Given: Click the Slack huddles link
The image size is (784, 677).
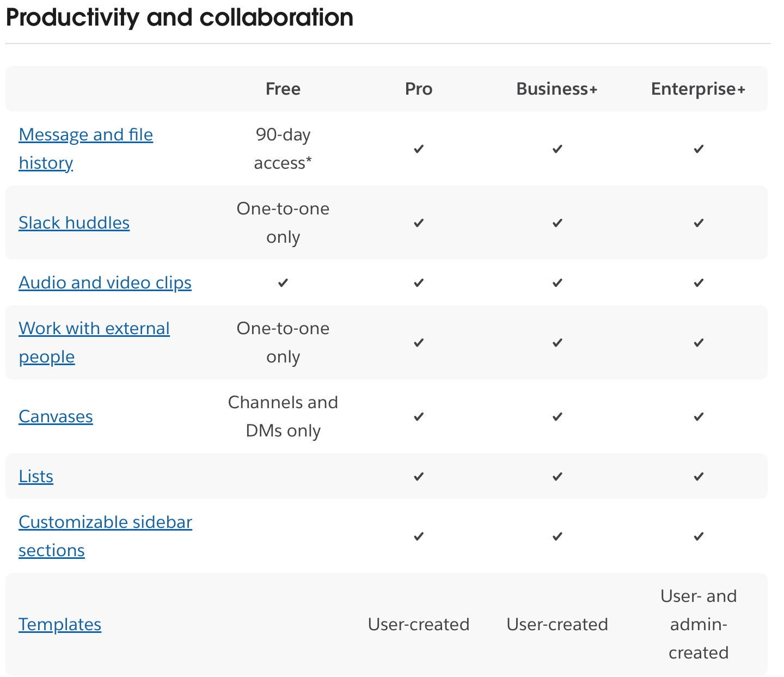Looking at the screenshot, I should [x=74, y=223].
